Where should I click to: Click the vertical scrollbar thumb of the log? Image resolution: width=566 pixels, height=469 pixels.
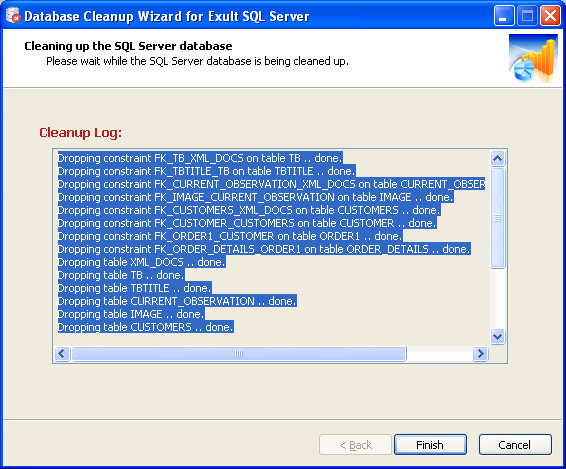pos(497,218)
